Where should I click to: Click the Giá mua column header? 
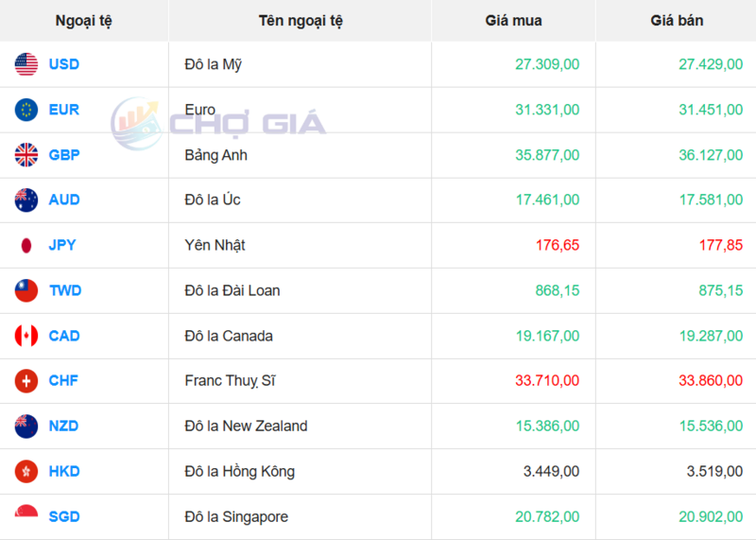pos(513,21)
